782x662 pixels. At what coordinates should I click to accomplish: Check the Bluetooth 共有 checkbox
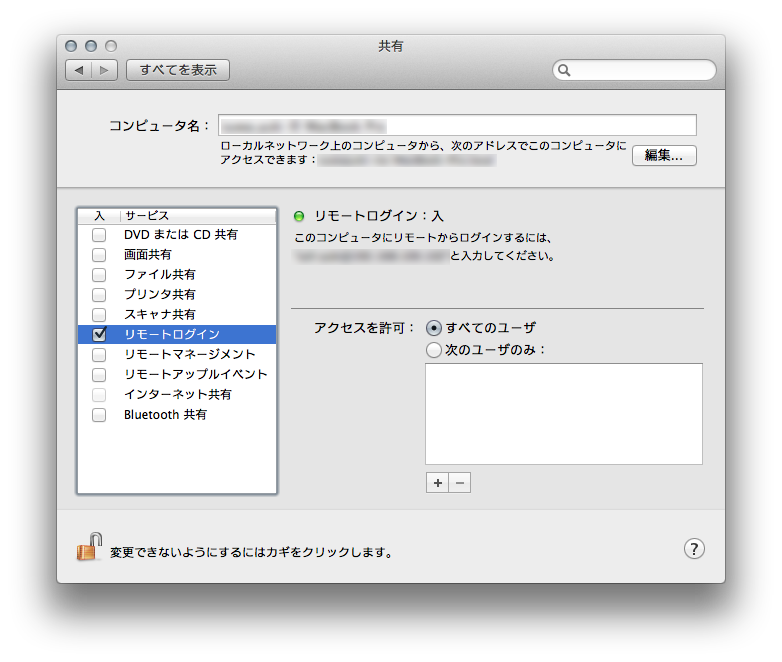pyautogui.click(x=99, y=415)
